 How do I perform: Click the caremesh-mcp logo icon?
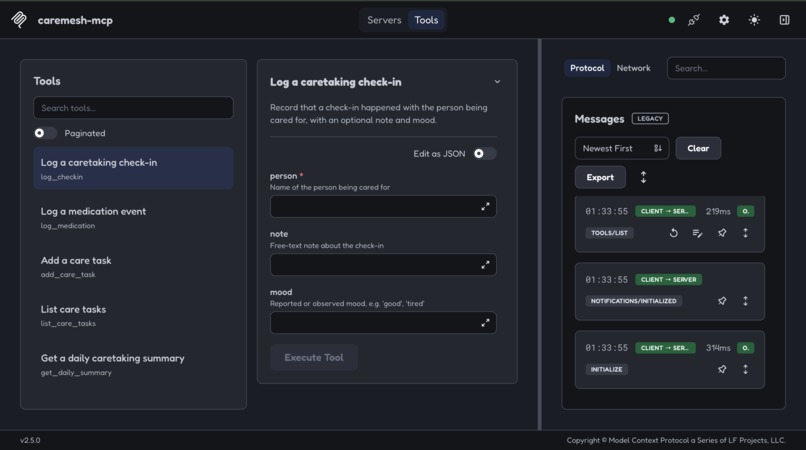(x=19, y=20)
